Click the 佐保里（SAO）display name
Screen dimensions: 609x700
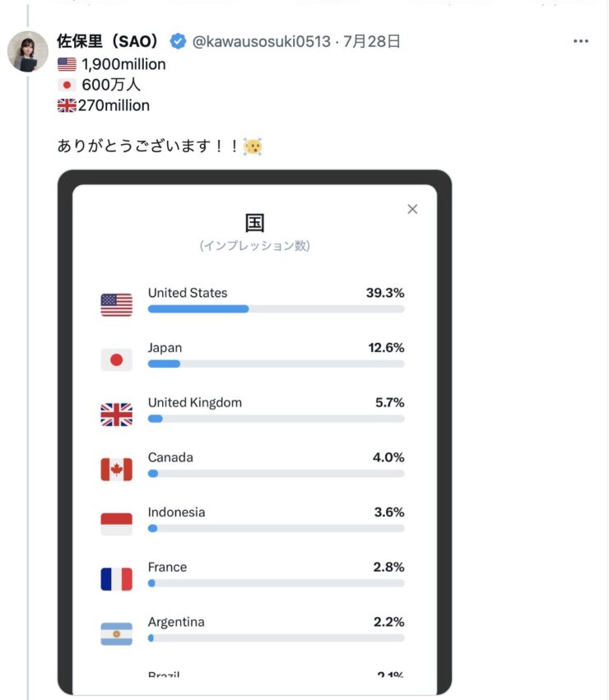coord(107,41)
